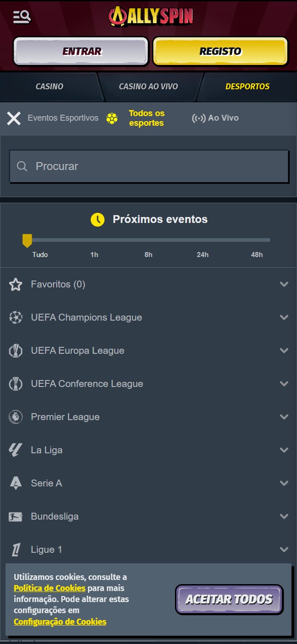Click the La Liga logo icon

tap(16, 450)
